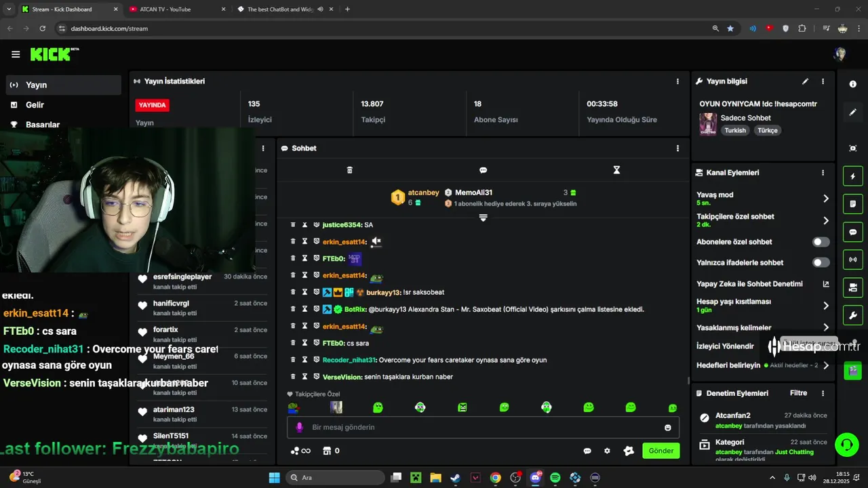Delete Recoder_nihat31's message
Viewport: 868px width, 488px height.
tap(293, 360)
